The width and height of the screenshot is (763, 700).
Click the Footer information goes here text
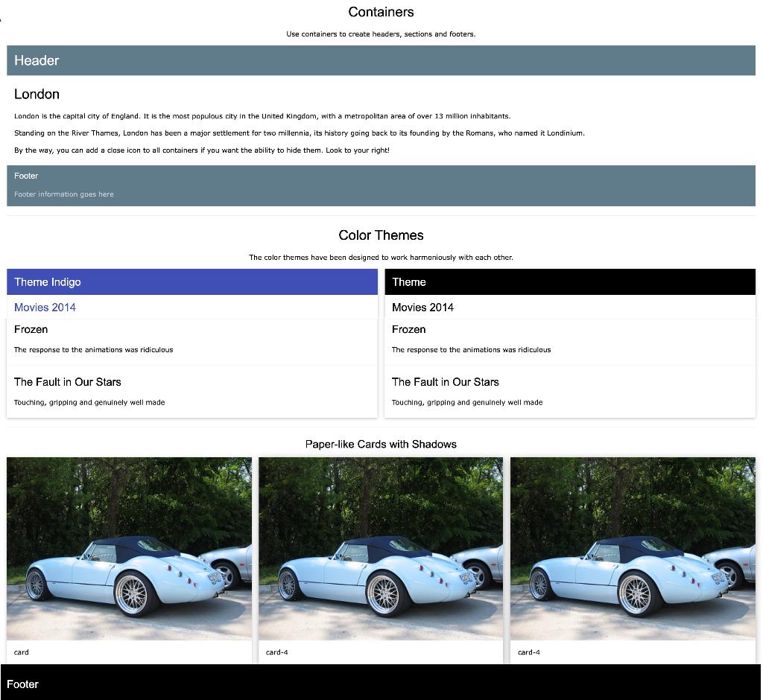[x=63, y=194]
